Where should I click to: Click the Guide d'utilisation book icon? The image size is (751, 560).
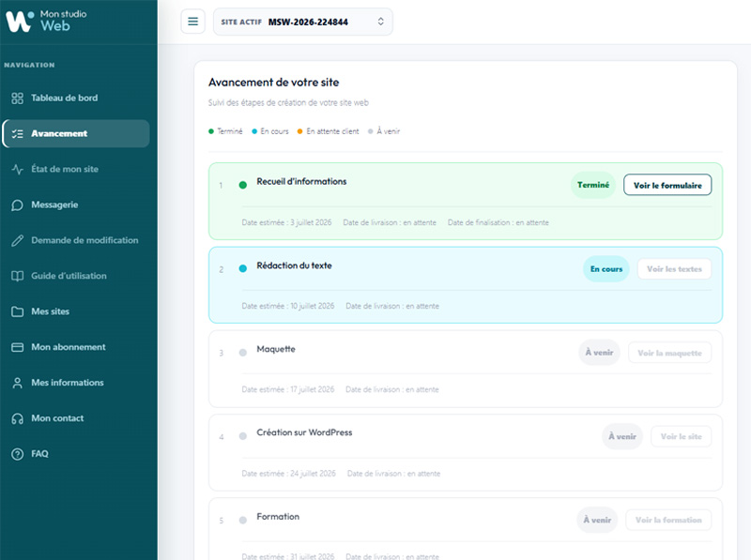click(17, 276)
